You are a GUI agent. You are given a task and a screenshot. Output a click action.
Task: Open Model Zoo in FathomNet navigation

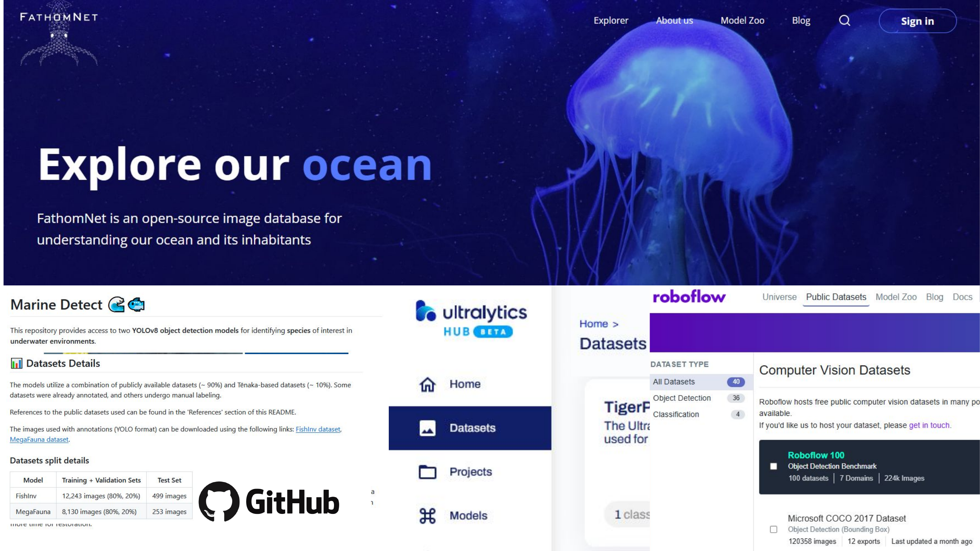pos(742,21)
